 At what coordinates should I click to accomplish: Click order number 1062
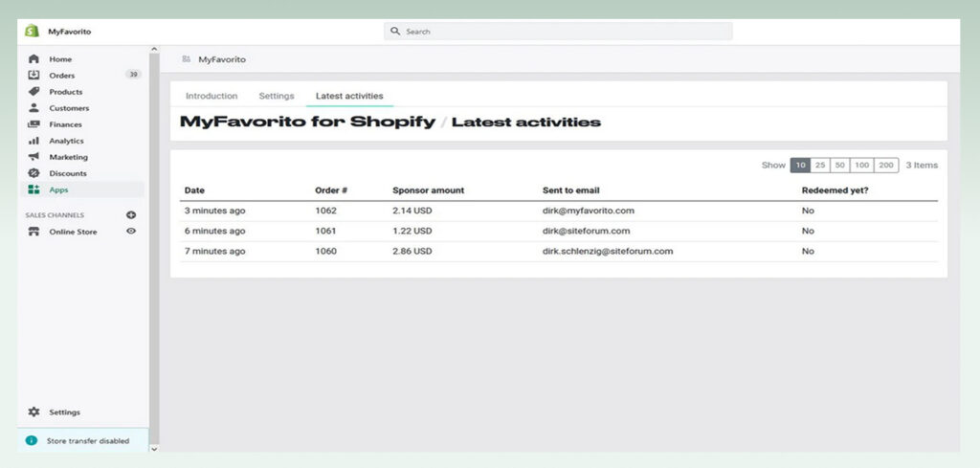coord(325,211)
